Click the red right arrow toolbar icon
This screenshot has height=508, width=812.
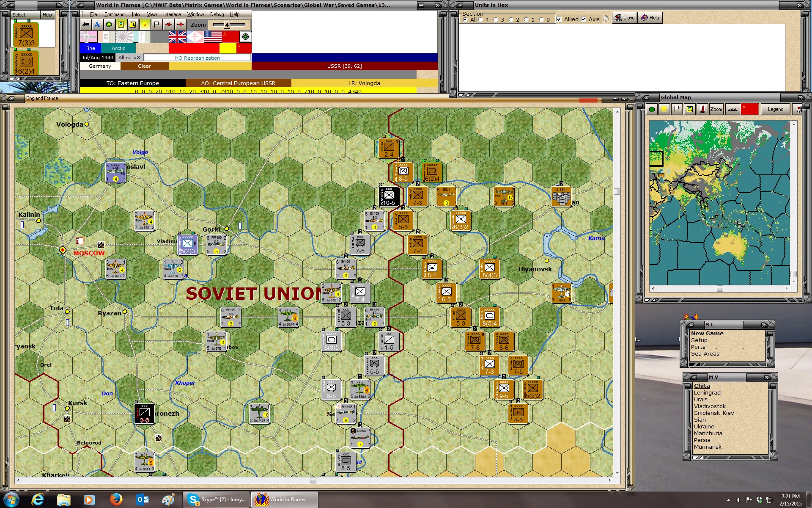(181, 25)
